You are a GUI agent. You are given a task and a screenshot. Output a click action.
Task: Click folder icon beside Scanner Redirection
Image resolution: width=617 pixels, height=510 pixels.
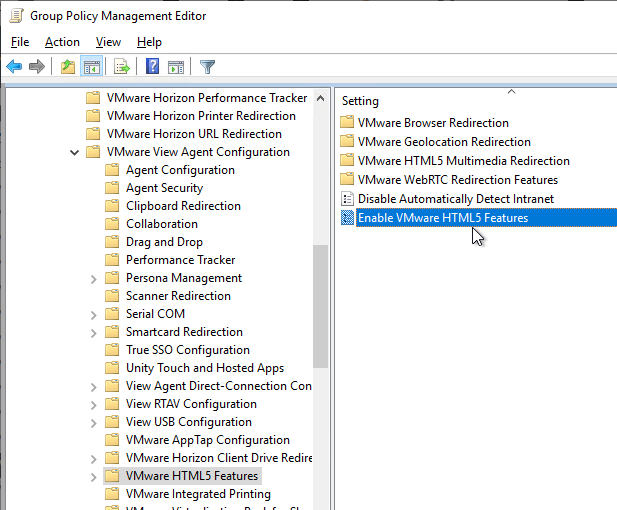(112, 296)
